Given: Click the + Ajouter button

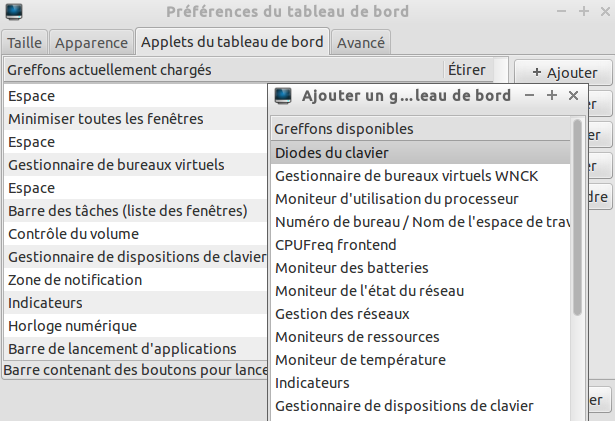Looking at the screenshot, I should pos(563,73).
